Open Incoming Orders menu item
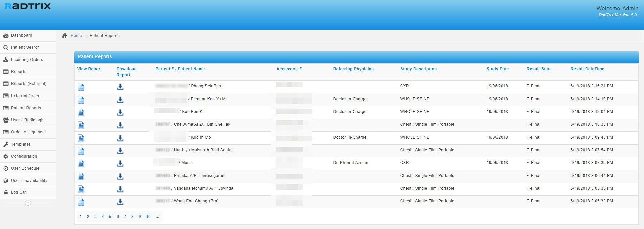The width and height of the screenshot is (644, 229). click(x=27, y=60)
